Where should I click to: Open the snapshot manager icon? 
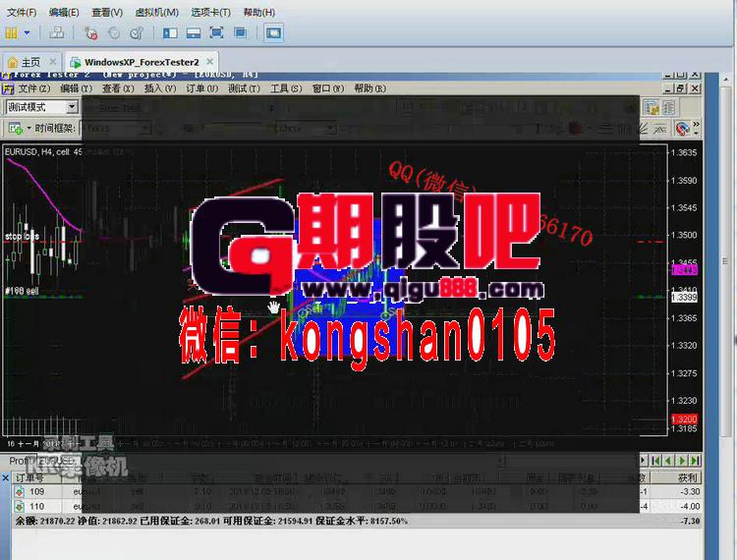click(137, 32)
